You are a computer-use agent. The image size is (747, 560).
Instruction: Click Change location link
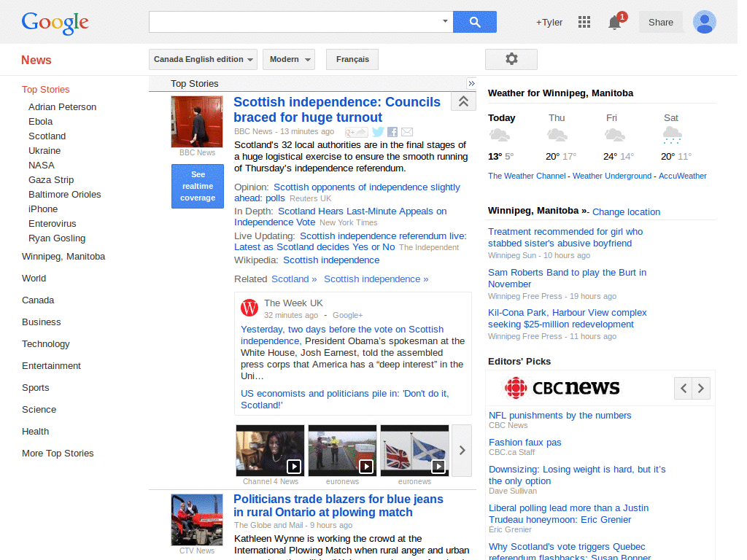pyautogui.click(x=626, y=212)
